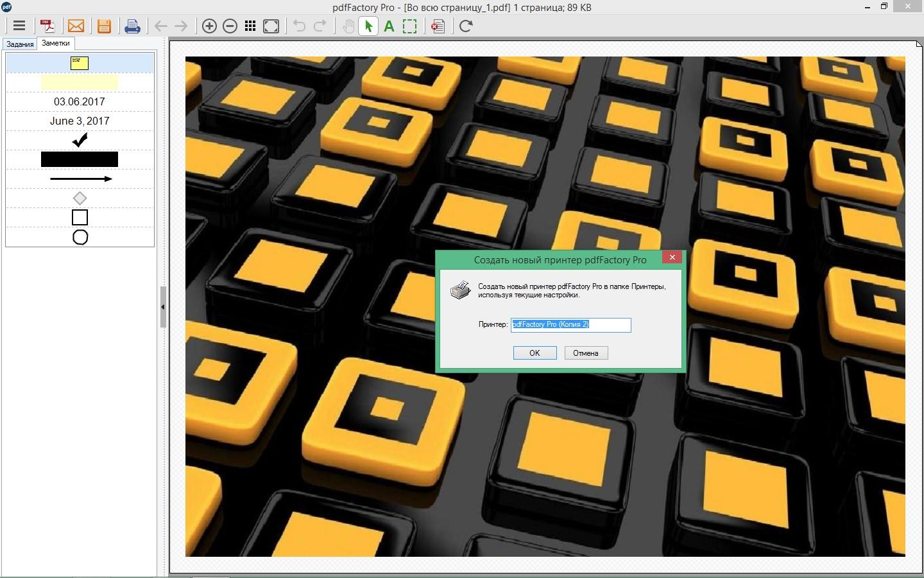
Task: Restore down the main window
Action: [x=884, y=6]
